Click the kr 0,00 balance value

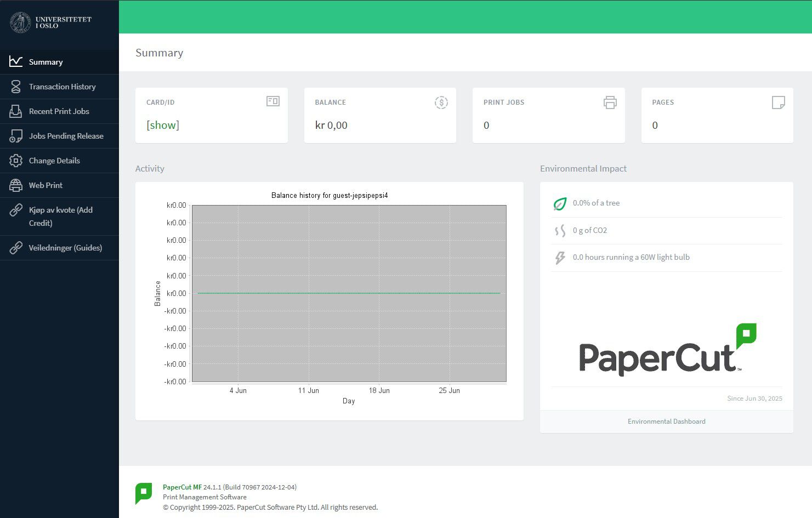click(331, 125)
